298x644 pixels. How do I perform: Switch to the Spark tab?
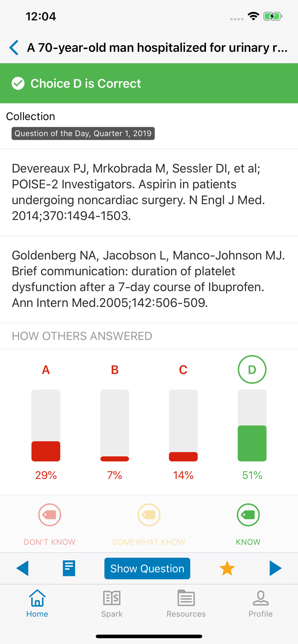(112, 604)
